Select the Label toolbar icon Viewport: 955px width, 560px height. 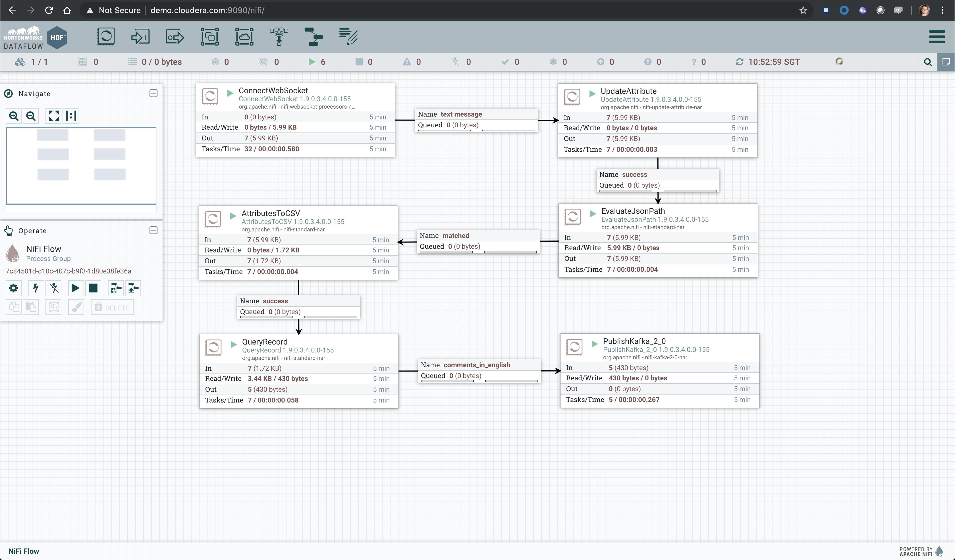(348, 37)
